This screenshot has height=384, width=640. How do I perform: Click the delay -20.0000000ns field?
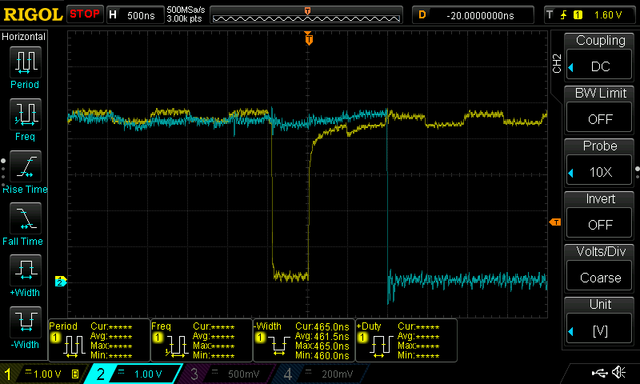pos(473,15)
